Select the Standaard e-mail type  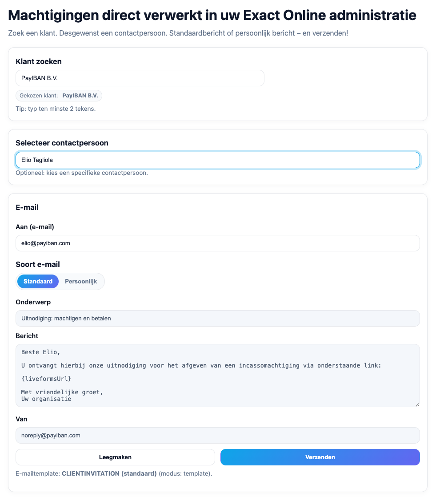[38, 282]
